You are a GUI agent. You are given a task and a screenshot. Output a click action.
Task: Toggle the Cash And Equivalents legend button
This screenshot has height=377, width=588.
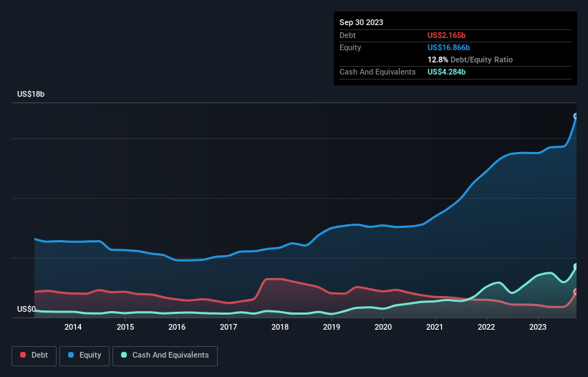point(165,355)
